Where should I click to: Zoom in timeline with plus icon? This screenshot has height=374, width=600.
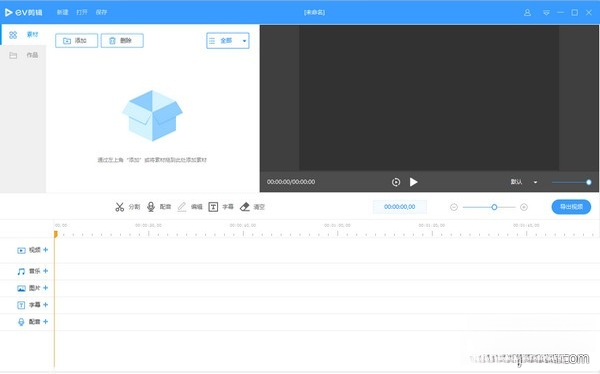tap(524, 207)
